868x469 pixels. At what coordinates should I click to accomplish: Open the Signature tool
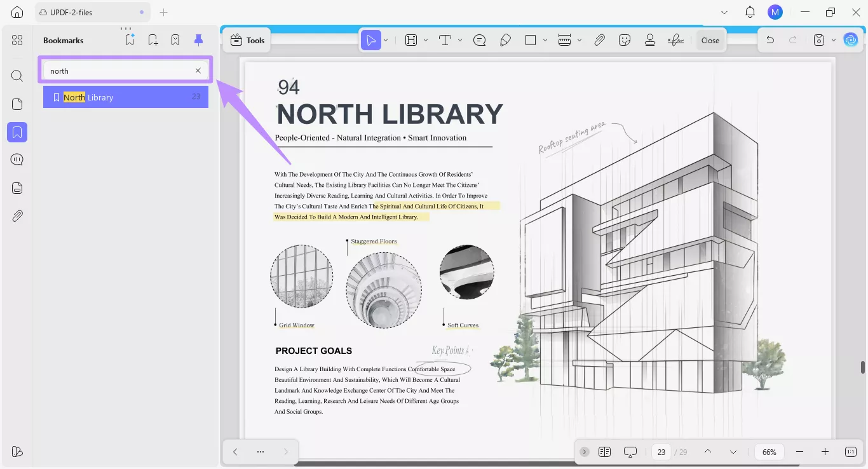(675, 39)
